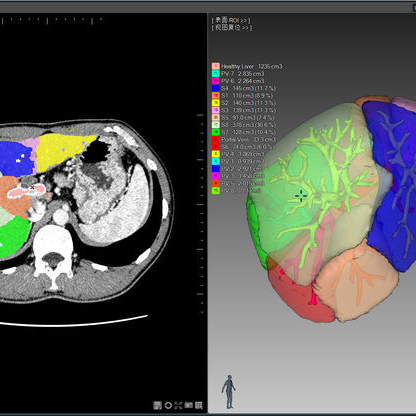Click the human orientation figure in 3D view
The image size is (416, 416).
[x=229, y=392]
